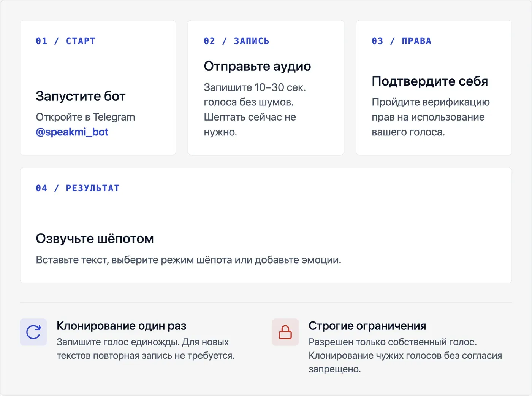Viewport: 532px width, 396px height.
Task: Click the 'Подтвердите себя' heading
Action: coord(430,81)
